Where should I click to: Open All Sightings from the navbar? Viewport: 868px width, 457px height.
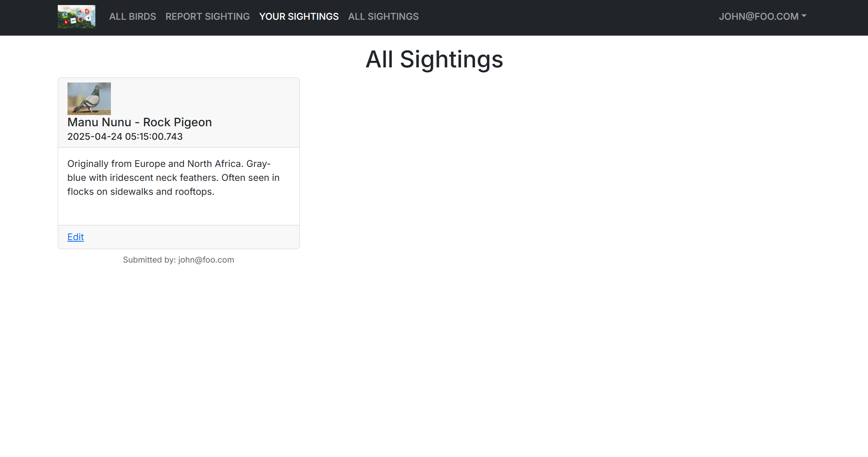pos(383,17)
